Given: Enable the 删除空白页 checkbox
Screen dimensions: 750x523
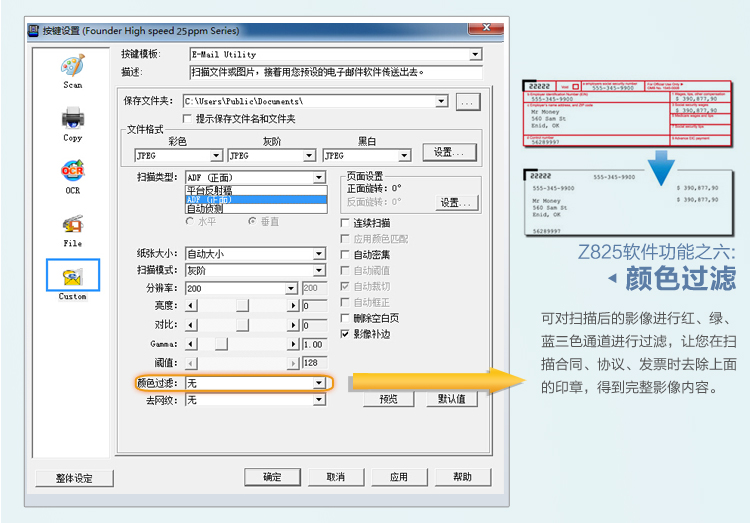Looking at the screenshot, I should pos(346,318).
